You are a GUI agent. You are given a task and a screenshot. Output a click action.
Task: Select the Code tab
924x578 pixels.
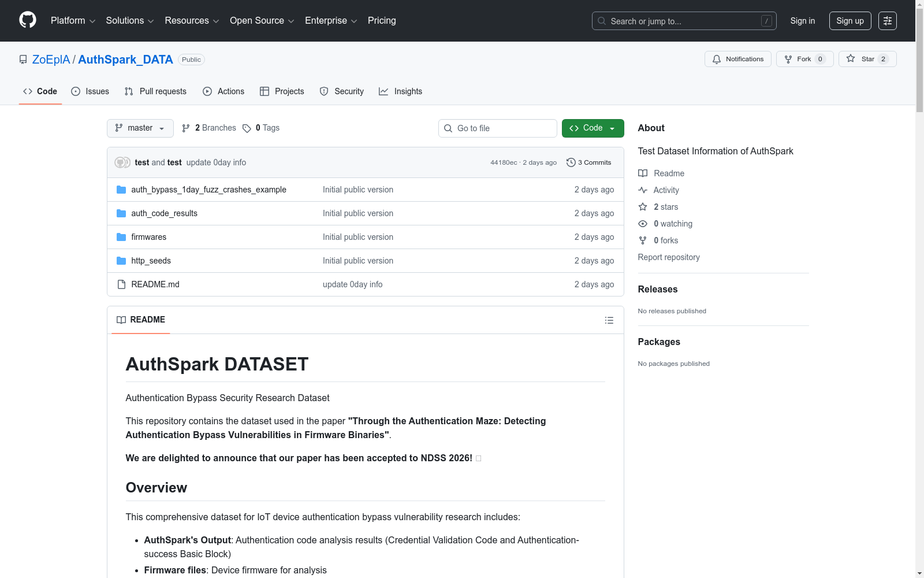[x=40, y=91]
